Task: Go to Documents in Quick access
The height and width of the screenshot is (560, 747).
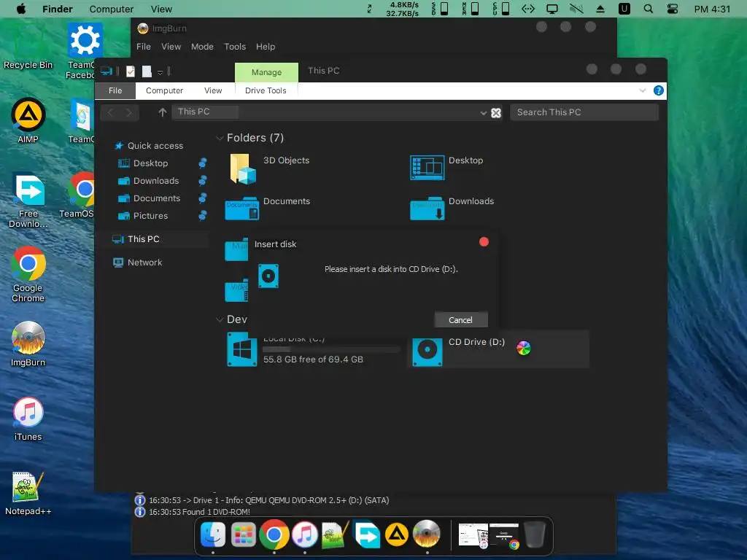Action: coord(157,198)
